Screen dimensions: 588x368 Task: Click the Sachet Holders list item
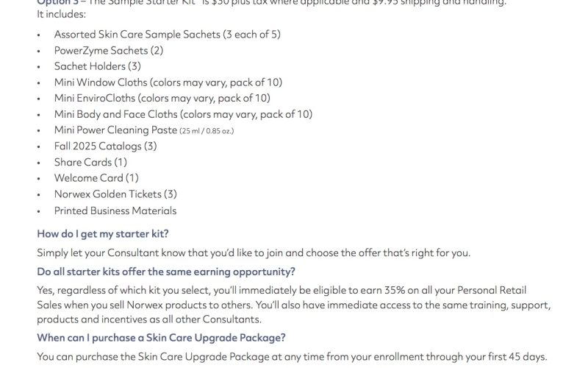pyautogui.click(x=98, y=66)
